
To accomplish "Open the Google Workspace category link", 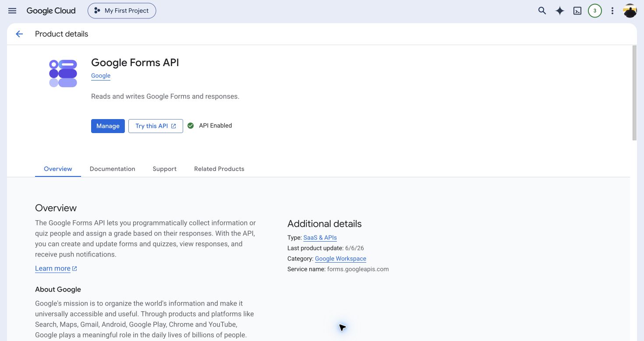I will [340, 259].
